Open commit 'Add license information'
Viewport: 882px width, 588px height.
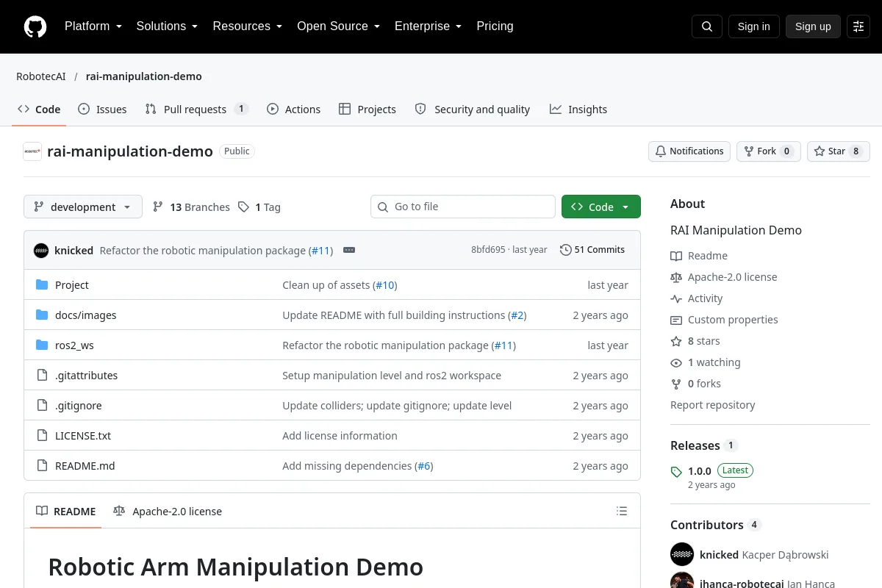340,436
